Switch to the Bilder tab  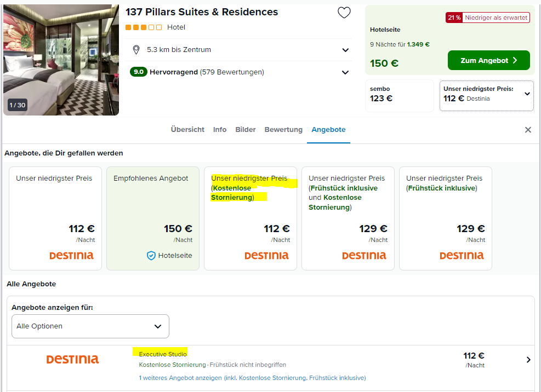246,130
